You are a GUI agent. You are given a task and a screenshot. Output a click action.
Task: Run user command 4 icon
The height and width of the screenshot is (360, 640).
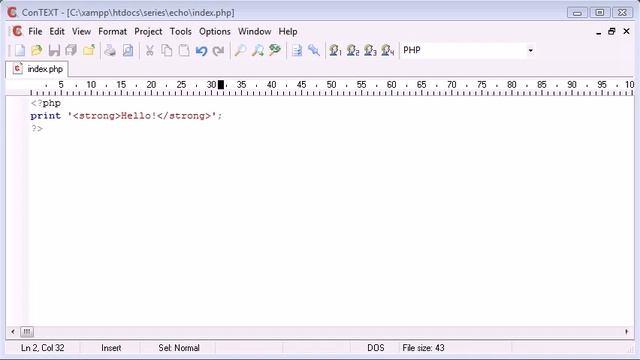388,51
